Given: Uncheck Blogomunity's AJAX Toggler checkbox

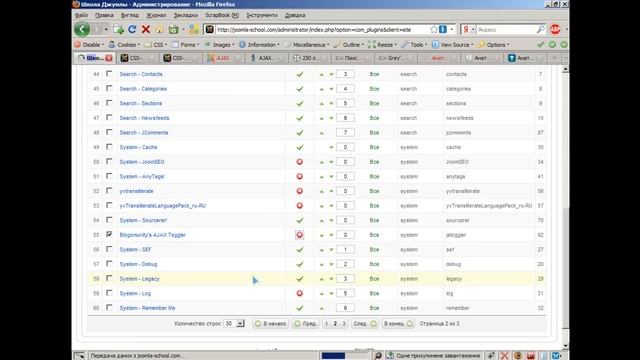Looking at the screenshot, I should point(109,234).
